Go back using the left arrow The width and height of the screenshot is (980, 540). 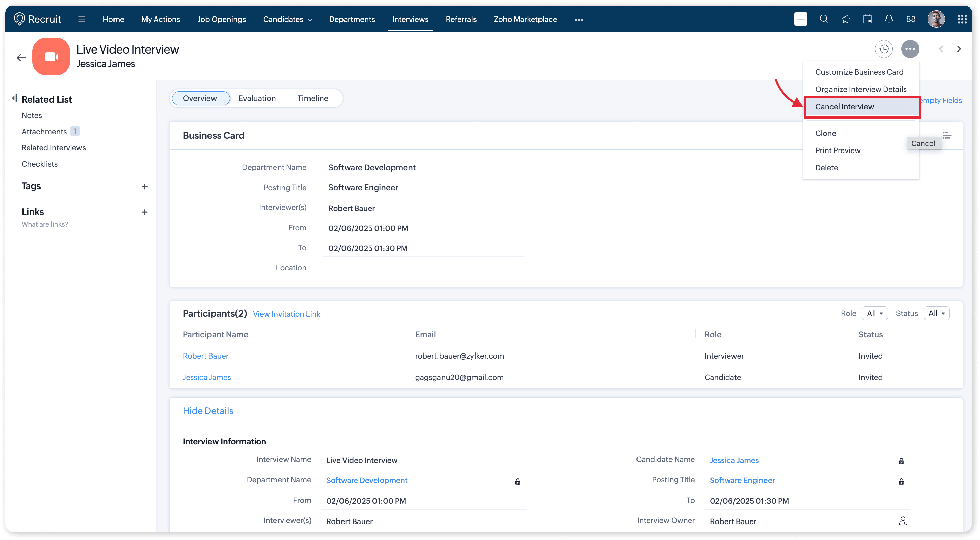pos(21,58)
